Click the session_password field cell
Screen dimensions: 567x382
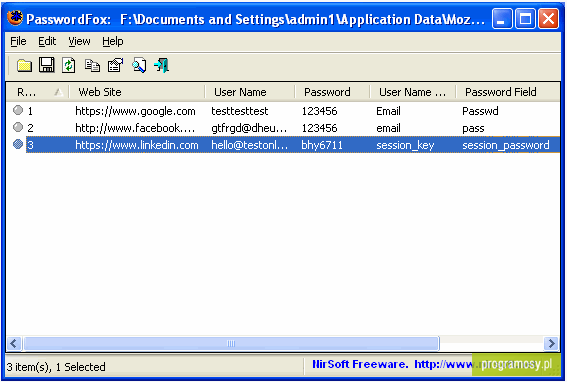tap(506, 145)
